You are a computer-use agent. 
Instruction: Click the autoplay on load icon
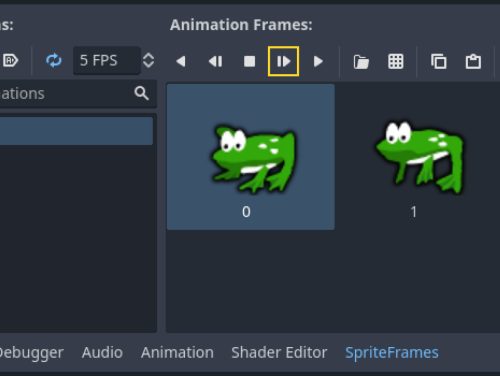pos(10,61)
